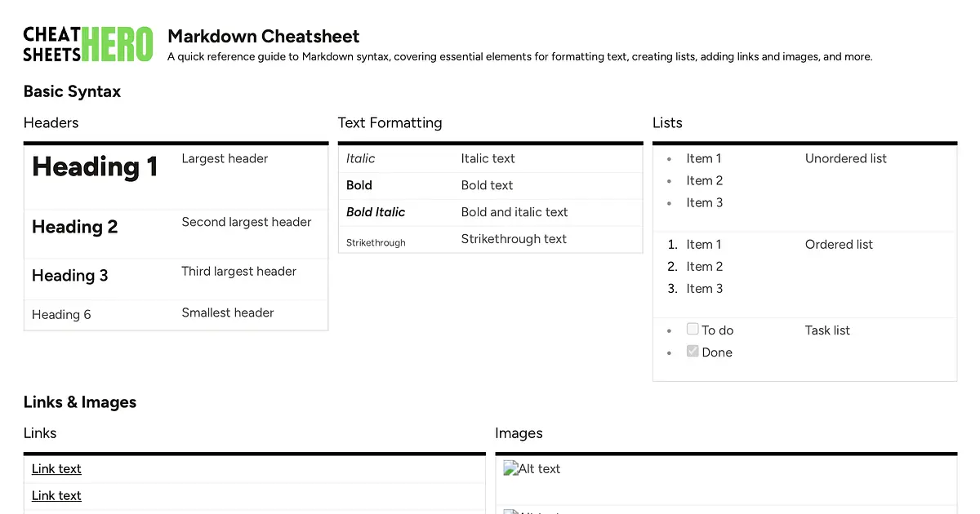Click the Text Formatting card title
The height and width of the screenshot is (514, 980).
(390, 122)
